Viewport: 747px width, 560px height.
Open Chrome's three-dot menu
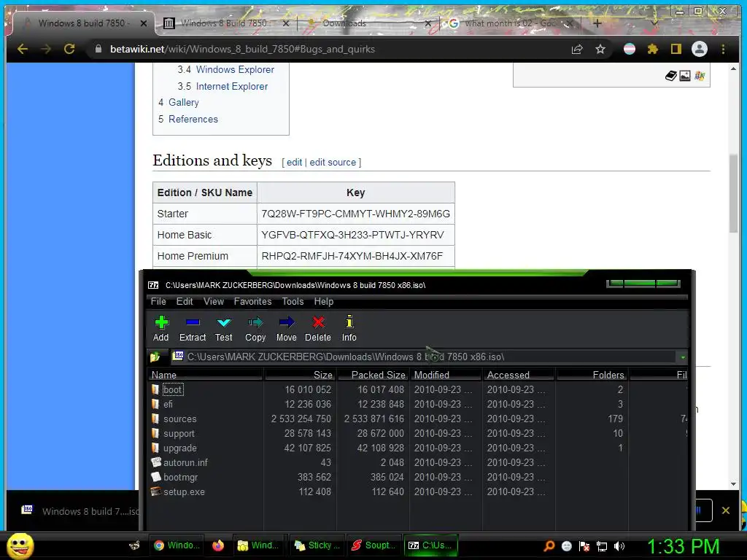(x=723, y=49)
